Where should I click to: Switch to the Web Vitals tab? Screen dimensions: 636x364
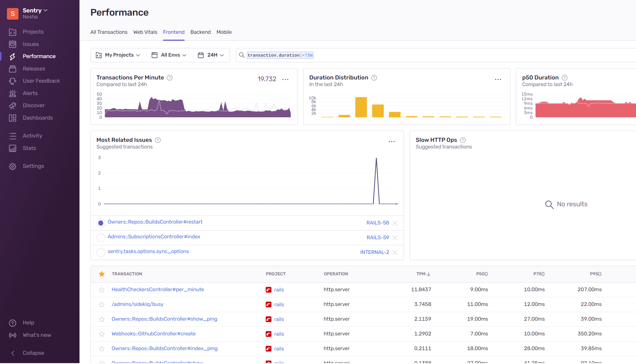coord(145,32)
